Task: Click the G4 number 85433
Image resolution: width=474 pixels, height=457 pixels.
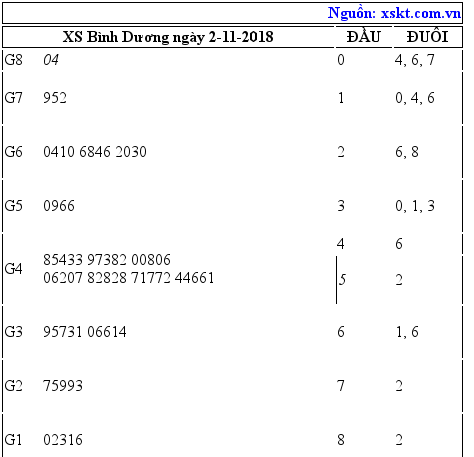Action: (63, 260)
